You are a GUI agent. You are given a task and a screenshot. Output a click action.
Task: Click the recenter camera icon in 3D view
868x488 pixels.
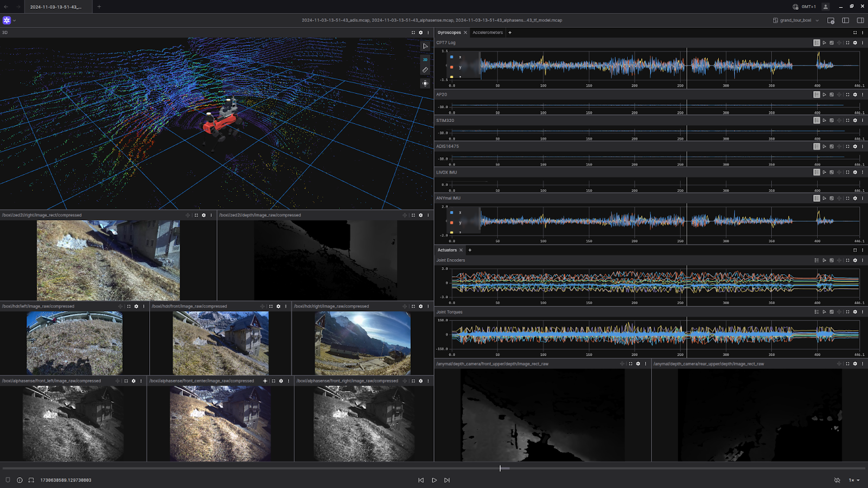[x=425, y=83]
